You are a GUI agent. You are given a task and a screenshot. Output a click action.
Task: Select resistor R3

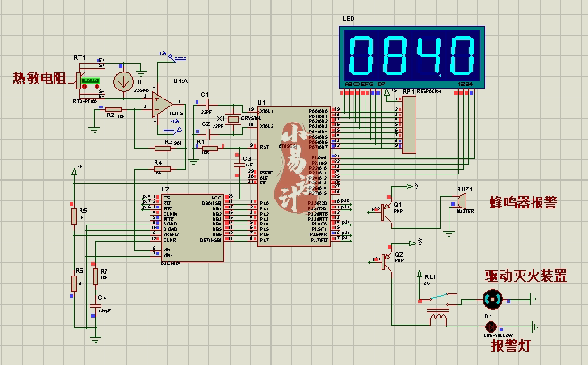[x=163, y=148]
